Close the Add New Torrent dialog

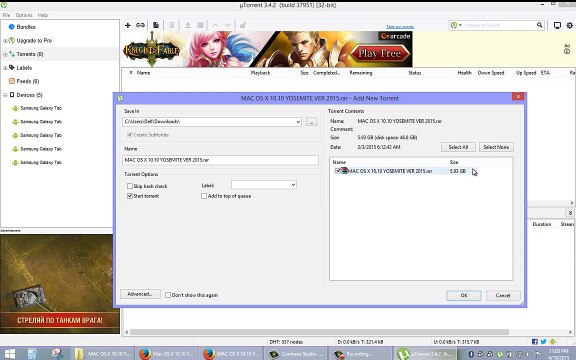518,97
